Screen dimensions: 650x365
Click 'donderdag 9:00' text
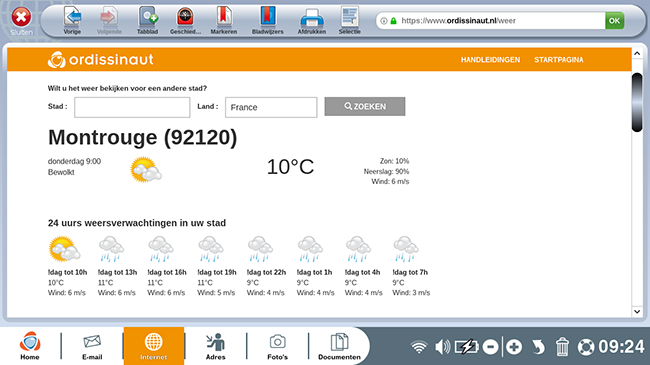click(x=74, y=161)
